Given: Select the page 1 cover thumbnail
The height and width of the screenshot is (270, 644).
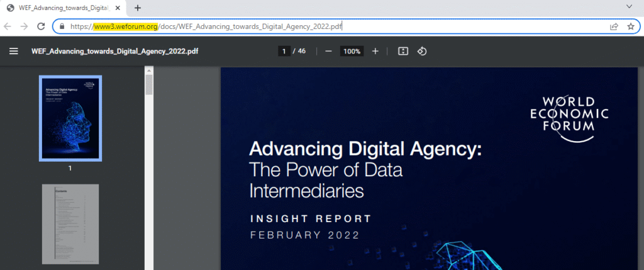Looking at the screenshot, I should [x=70, y=118].
